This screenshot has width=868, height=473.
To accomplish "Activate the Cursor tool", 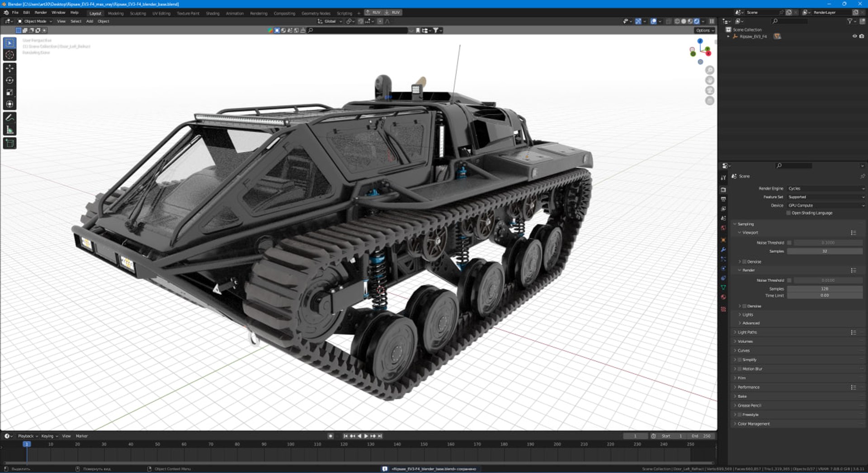I will point(9,55).
